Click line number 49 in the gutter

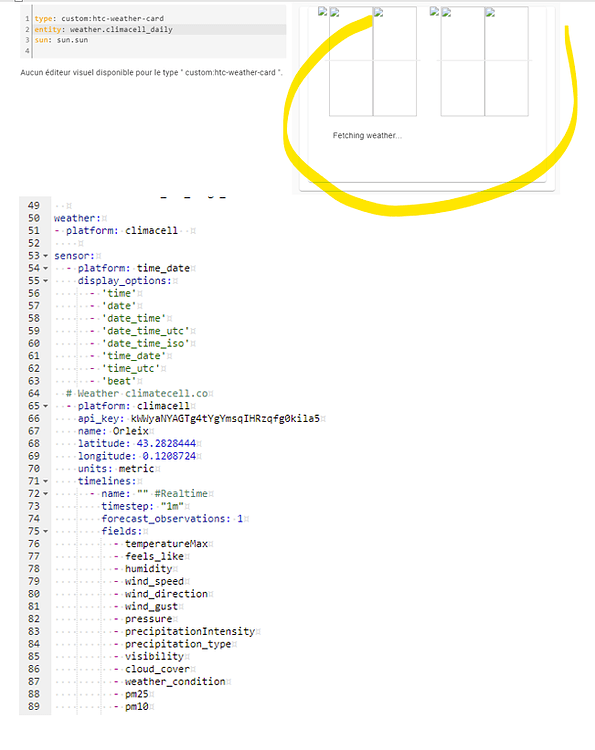[33, 206]
